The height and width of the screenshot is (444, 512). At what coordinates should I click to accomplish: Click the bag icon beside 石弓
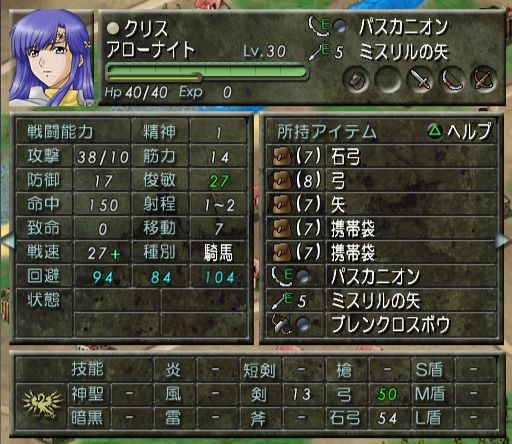(282, 156)
